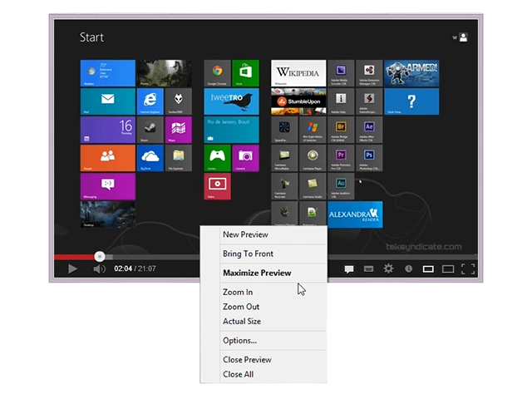
Task: Open the magenta Camera tile
Action: click(x=246, y=158)
